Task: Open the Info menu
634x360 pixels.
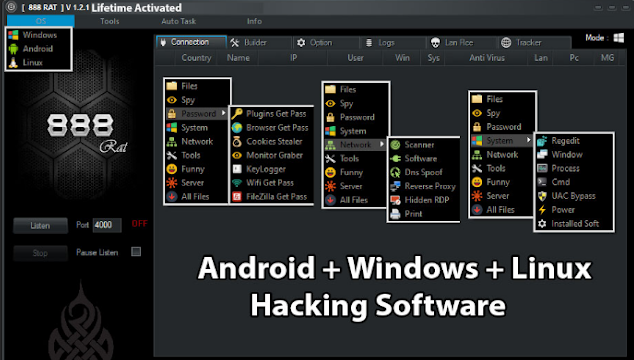Action: point(254,21)
